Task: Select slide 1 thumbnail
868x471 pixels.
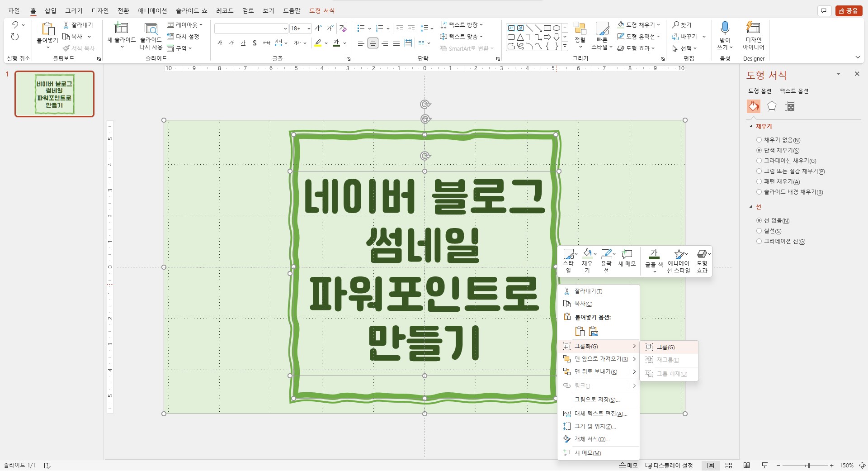Action: 55,94
